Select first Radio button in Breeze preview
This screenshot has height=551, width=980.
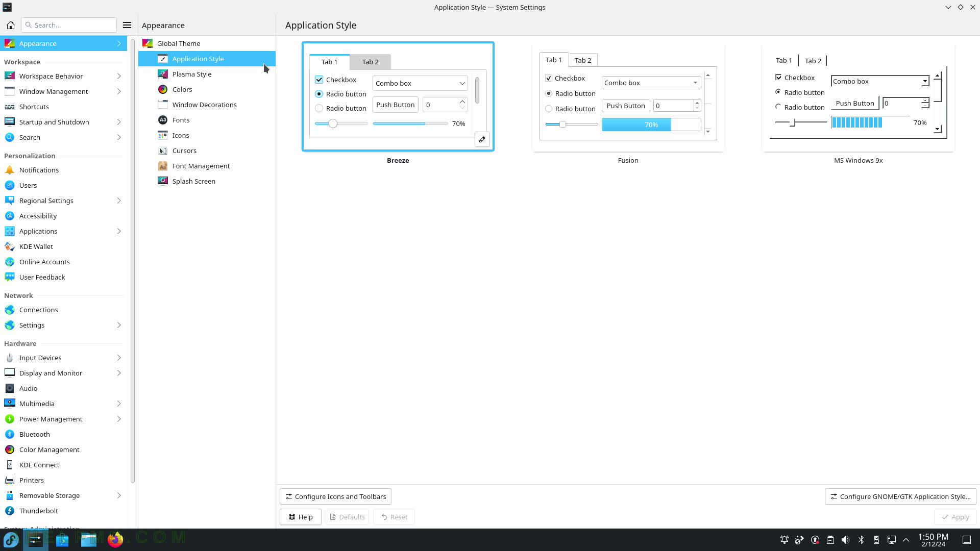pos(319,94)
